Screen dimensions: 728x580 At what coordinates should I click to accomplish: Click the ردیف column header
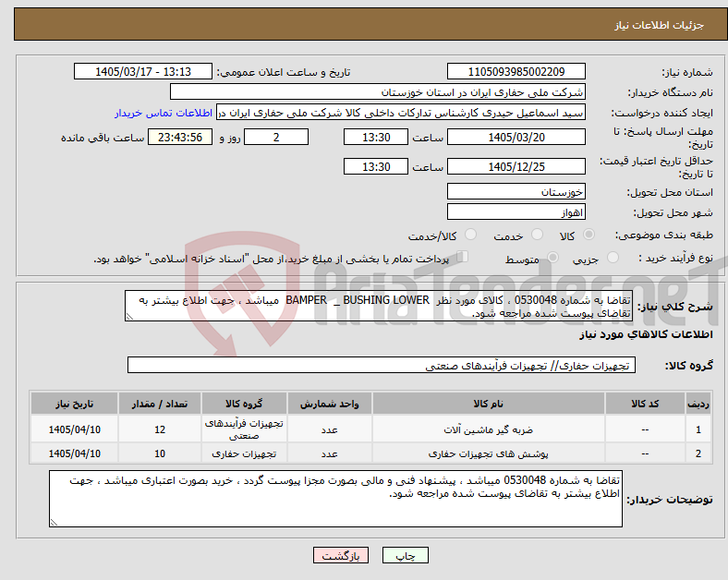(x=698, y=404)
